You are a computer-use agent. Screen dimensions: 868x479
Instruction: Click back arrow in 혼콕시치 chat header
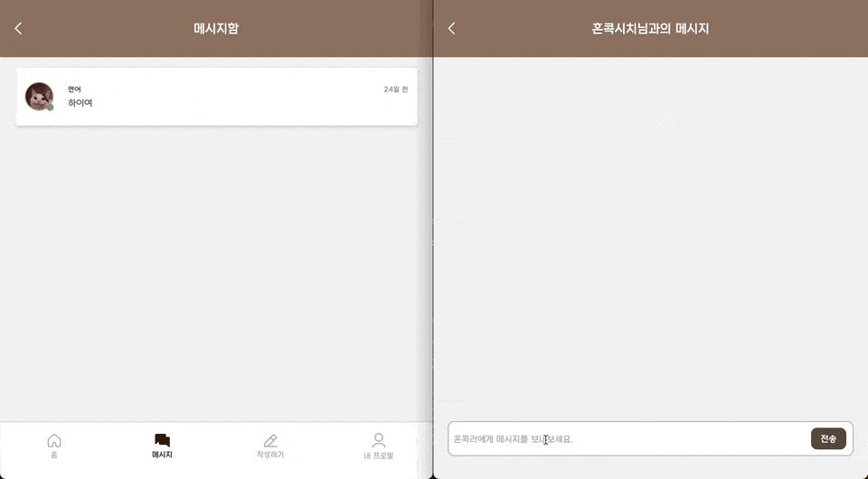coord(451,29)
